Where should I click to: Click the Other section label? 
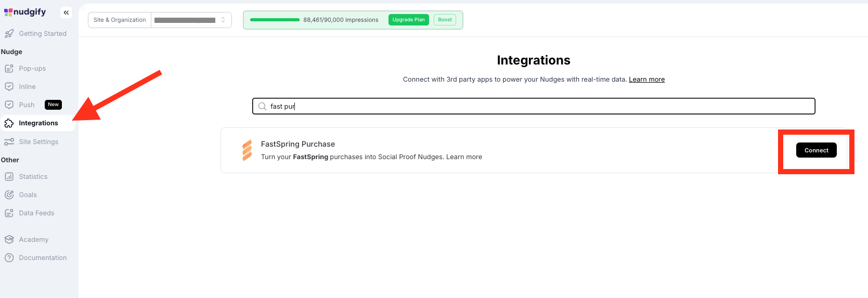[10, 160]
